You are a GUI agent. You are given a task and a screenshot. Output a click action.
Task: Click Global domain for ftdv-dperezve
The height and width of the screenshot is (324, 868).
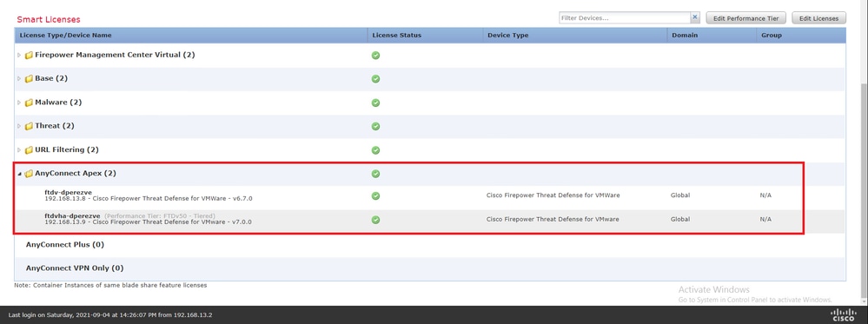[x=680, y=195]
